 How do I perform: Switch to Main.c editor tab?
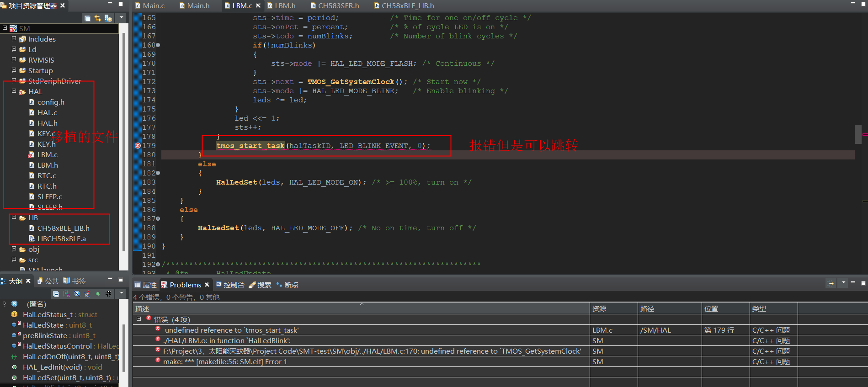pos(150,5)
